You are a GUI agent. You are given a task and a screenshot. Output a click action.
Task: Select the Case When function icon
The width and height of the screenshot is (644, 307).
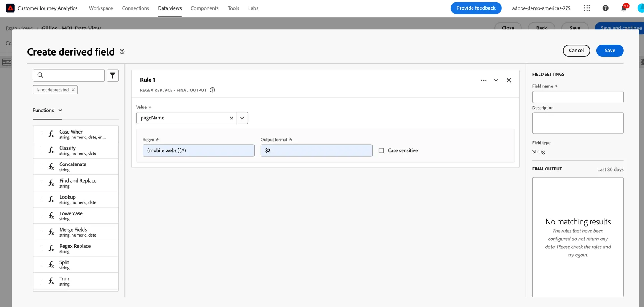point(51,134)
